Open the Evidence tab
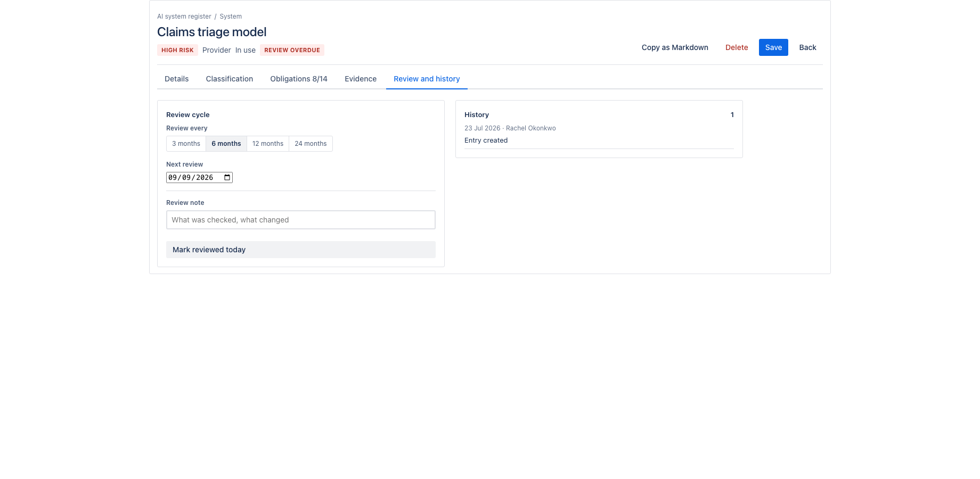This screenshot has width=980, height=479. pos(361,79)
